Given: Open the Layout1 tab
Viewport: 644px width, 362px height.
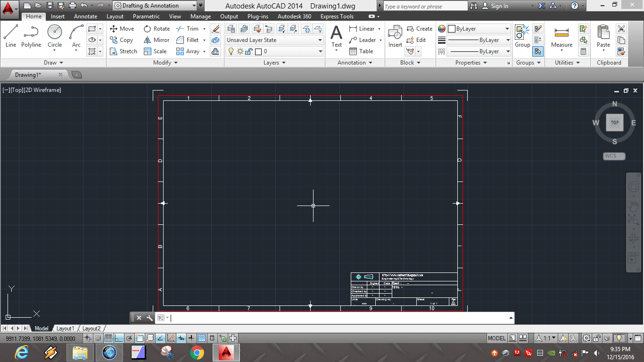Looking at the screenshot, I should (66, 328).
